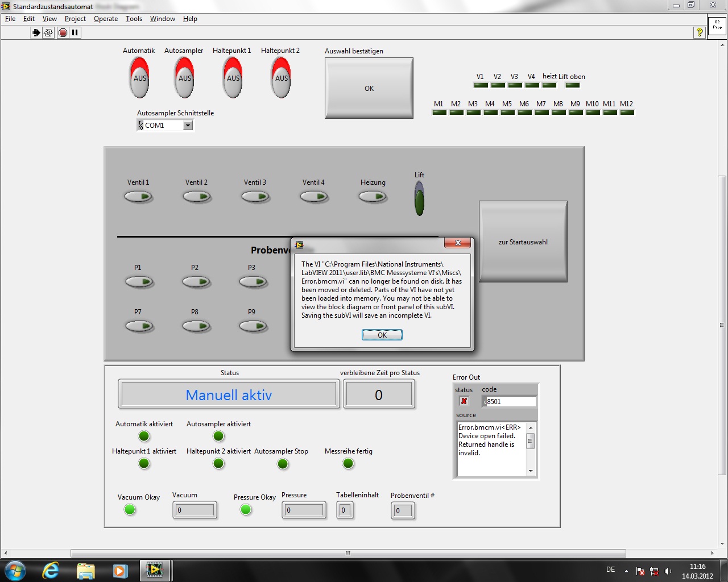
Task: Toggle the Autosampler AUS switch
Action: (x=185, y=77)
